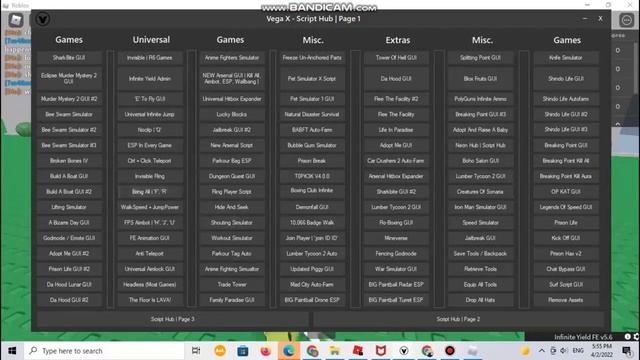Screen dimensions: 640x360
Task: Run Splitting Point GUI script
Action: [480, 58]
